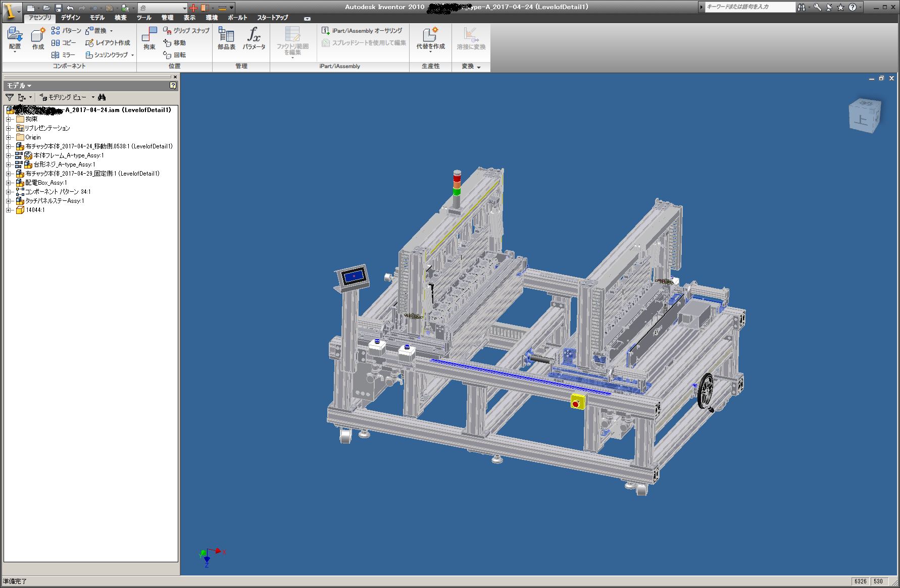Click the 代替を作成 button

tap(430, 38)
